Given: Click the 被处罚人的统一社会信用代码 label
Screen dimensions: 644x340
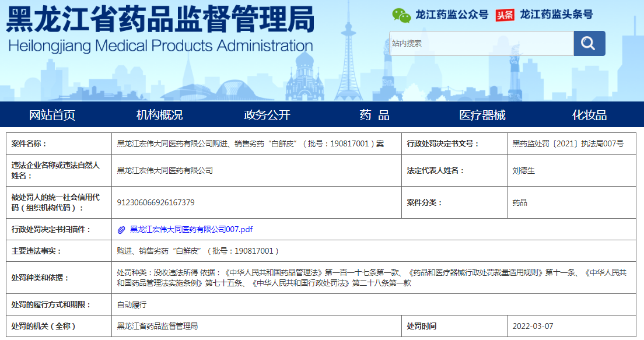Looking at the screenshot, I should pyautogui.click(x=55, y=202).
